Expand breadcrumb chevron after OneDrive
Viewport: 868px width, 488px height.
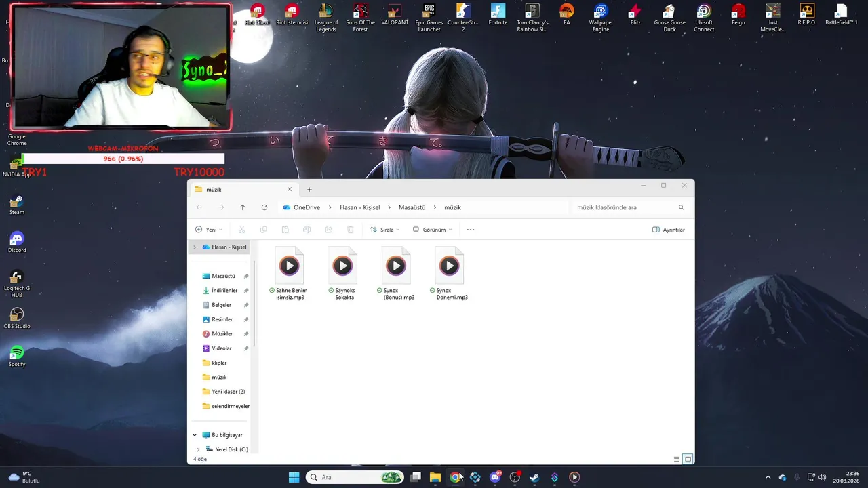[x=330, y=207]
